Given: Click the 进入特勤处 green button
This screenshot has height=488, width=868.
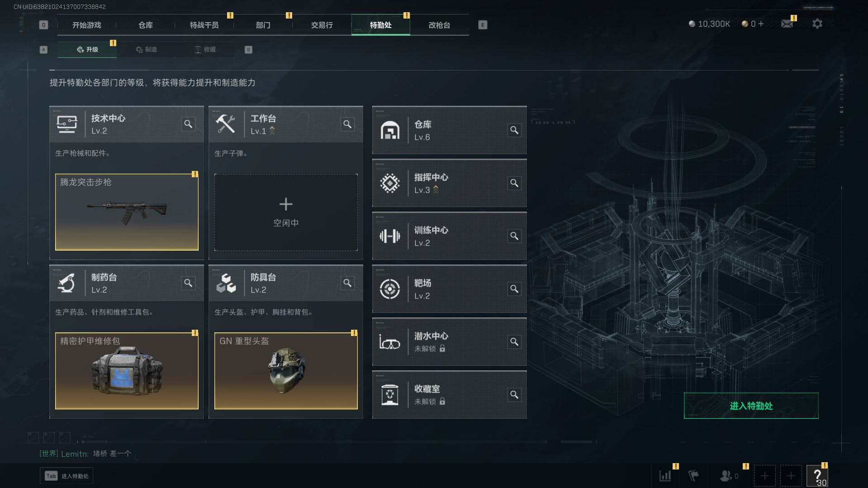Looking at the screenshot, I should [x=751, y=406].
